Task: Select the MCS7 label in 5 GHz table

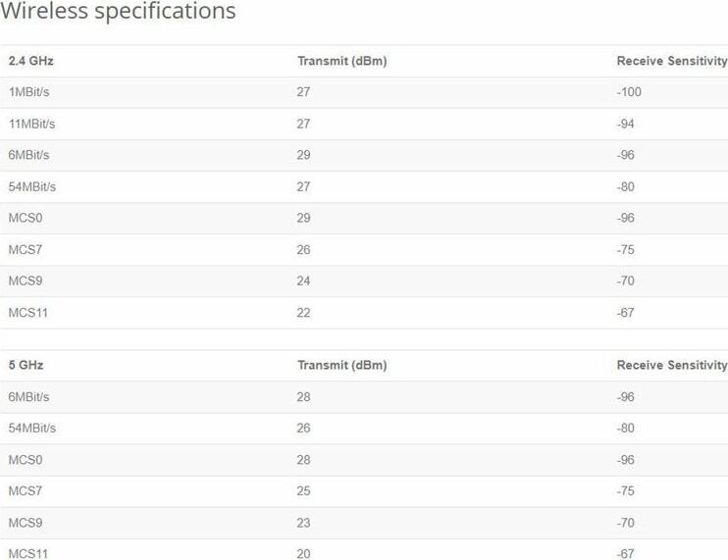Action: 26,491
